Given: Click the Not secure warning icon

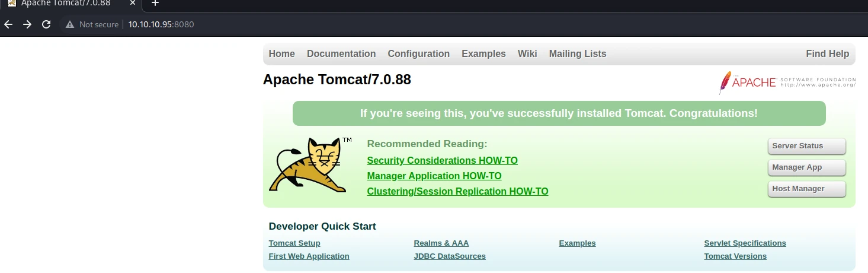Looking at the screenshot, I should point(70,24).
